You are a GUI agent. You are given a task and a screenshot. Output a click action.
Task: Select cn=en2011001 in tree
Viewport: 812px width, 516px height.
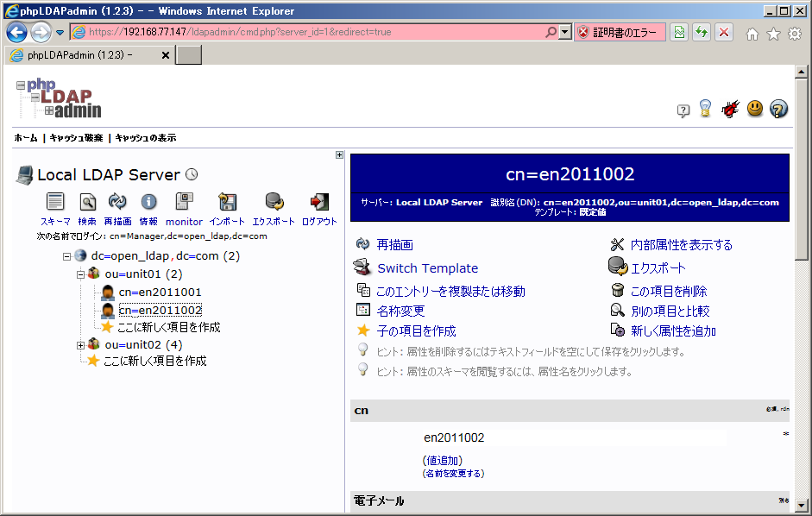click(x=160, y=293)
